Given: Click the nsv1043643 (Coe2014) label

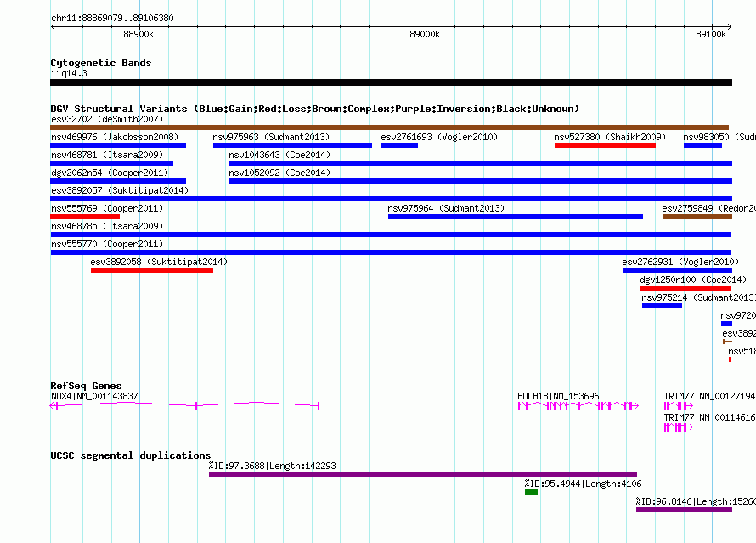Looking at the screenshot, I should 279,155.
